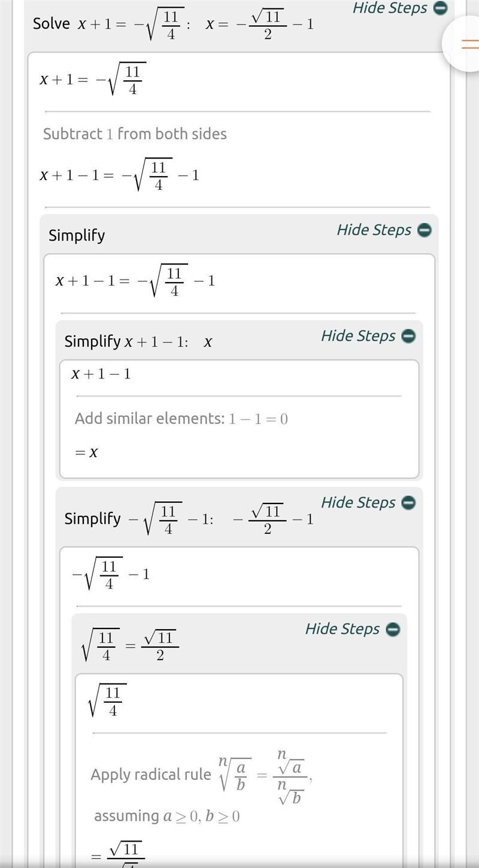Click minus icon for √(11/4)=√11/2 section
Image resolution: width=479 pixels, height=868 pixels.
393,629
